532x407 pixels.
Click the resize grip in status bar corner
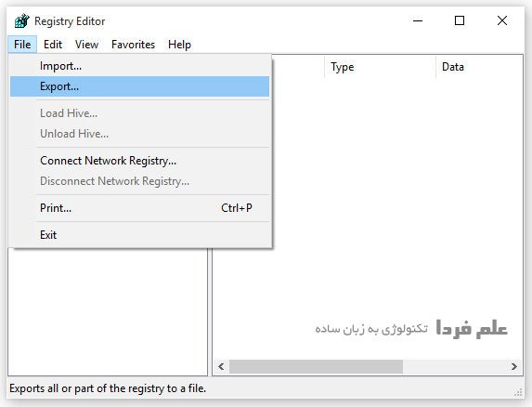(x=518, y=392)
